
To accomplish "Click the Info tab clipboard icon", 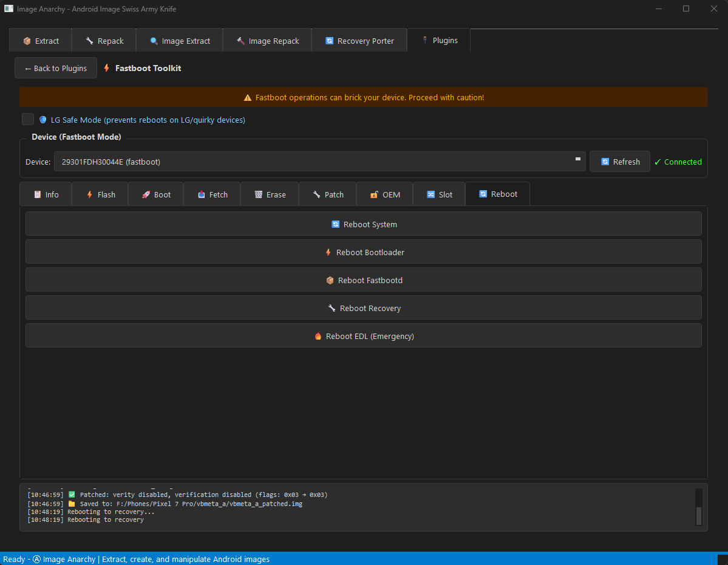I will tap(38, 194).
